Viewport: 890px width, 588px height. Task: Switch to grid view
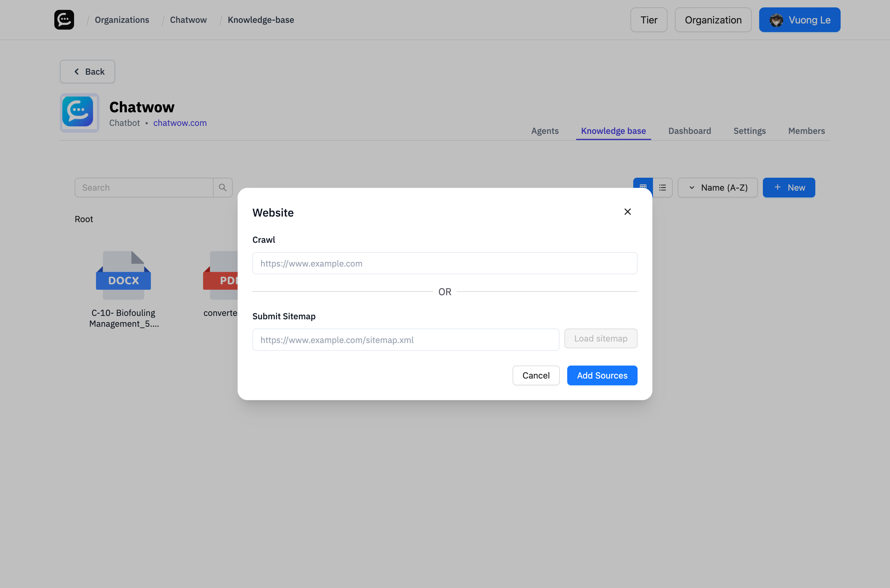point(643,187)
